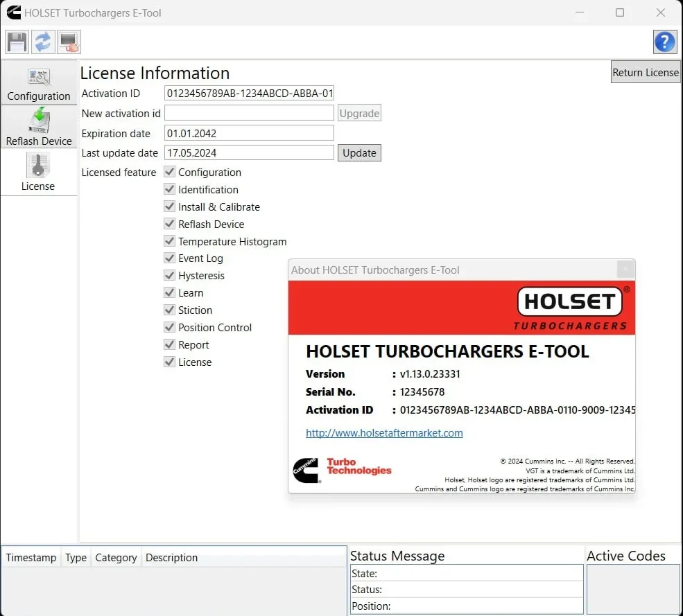Screen dimensions: 683x616
Task: Toggle the Hysteresis checkbox
Action: (169, 276)
